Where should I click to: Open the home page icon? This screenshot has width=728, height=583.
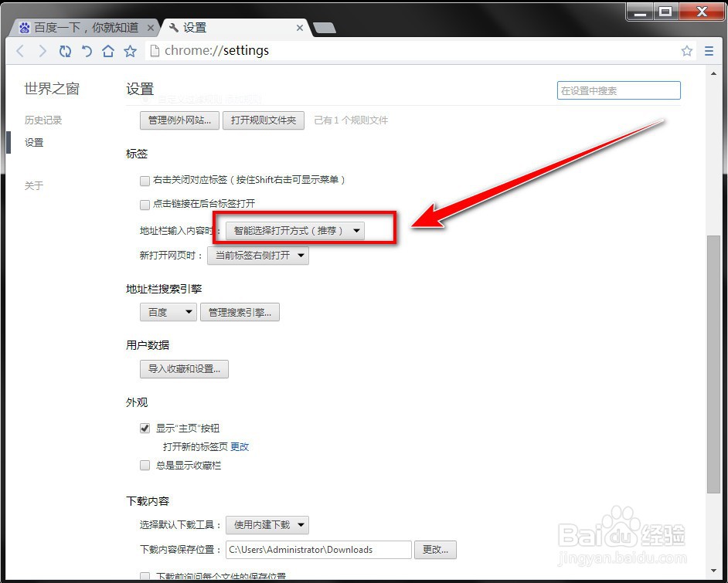(x=108, y=51)
